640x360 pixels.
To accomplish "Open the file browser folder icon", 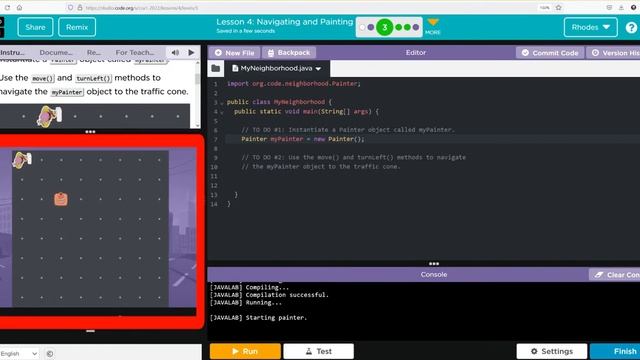I will pyautogui.click(x=216, y=69).
